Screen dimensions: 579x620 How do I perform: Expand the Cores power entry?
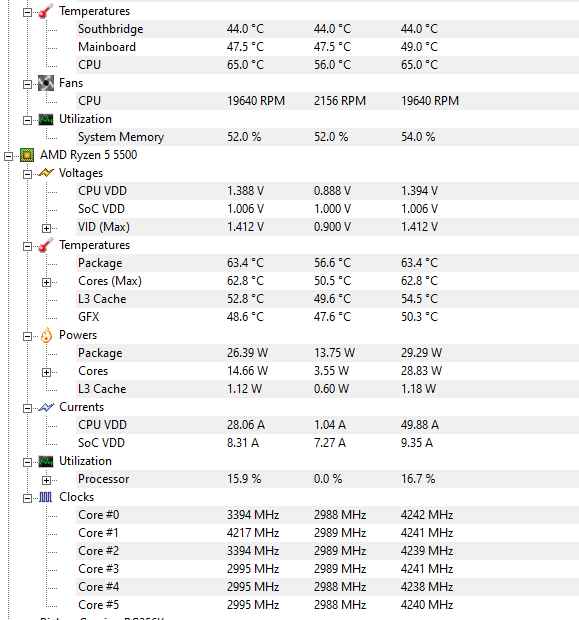46,372
